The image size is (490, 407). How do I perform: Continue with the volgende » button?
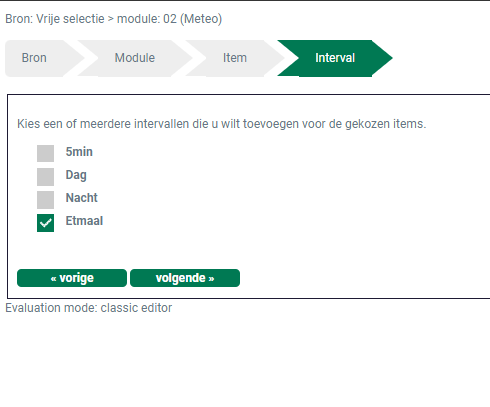pos(185,278)
